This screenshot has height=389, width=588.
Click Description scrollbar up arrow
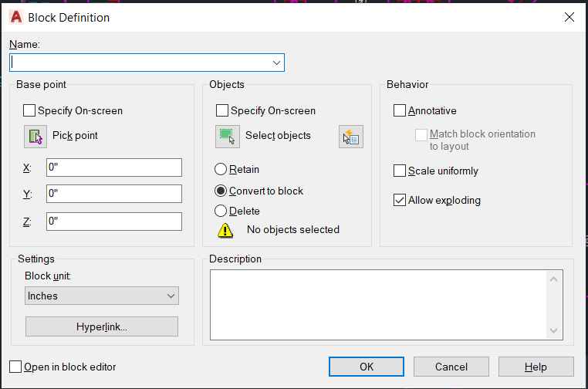553,279
